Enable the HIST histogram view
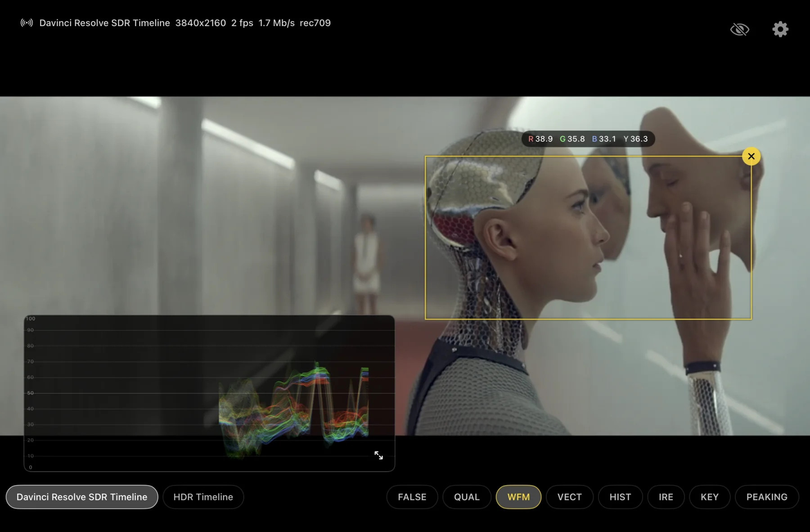The width and height of the screenshot is (810, 532). 620,497
